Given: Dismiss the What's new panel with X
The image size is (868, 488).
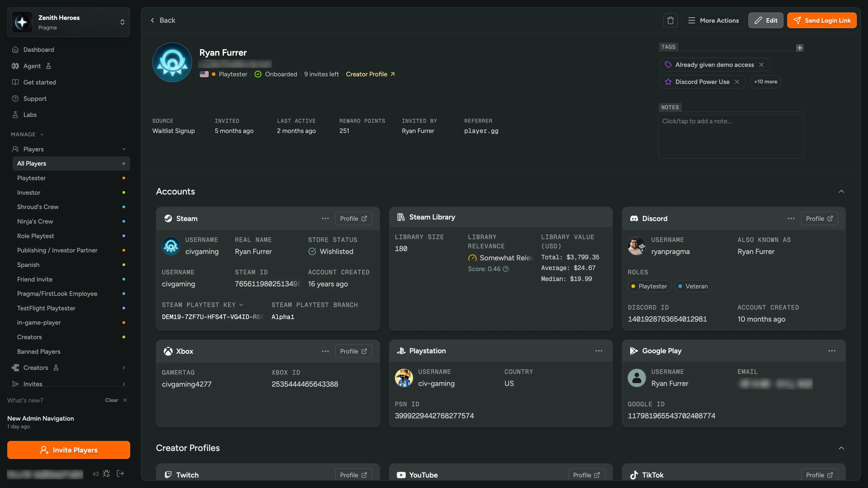Looking at the screenshot, I should coord(125,400).
